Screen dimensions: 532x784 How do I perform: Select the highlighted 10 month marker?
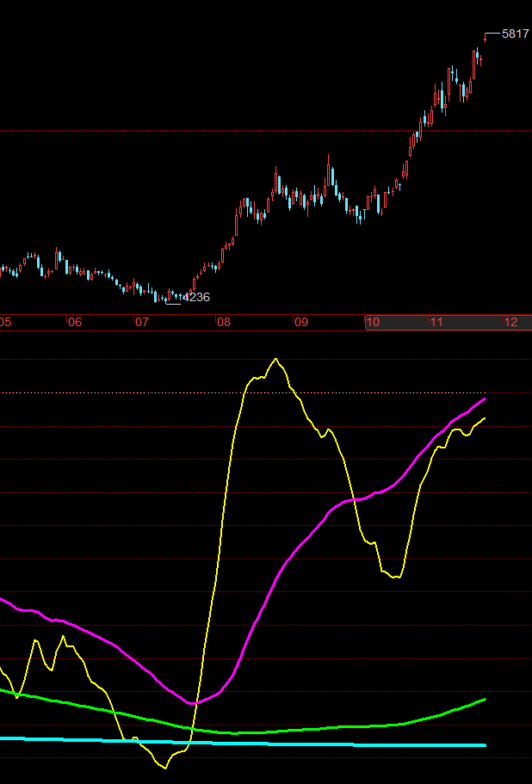(373, 322)
